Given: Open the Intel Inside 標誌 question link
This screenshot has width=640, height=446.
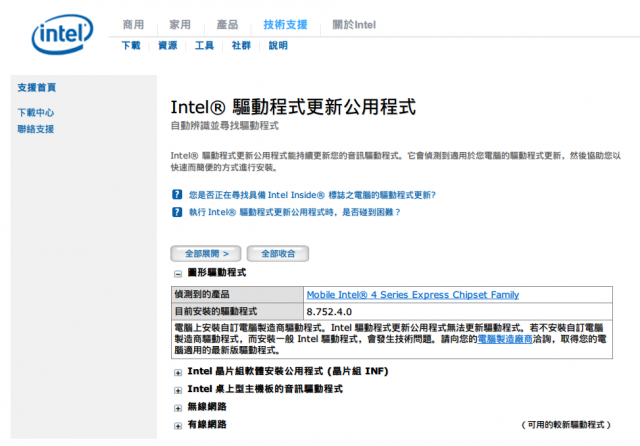Looking at the screenshot, I should (312, 195).
